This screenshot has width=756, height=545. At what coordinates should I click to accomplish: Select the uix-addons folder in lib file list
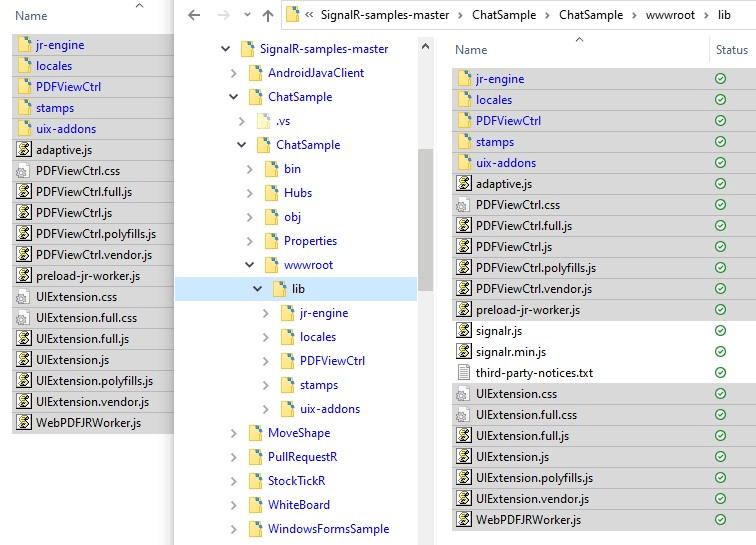(506, 163)
